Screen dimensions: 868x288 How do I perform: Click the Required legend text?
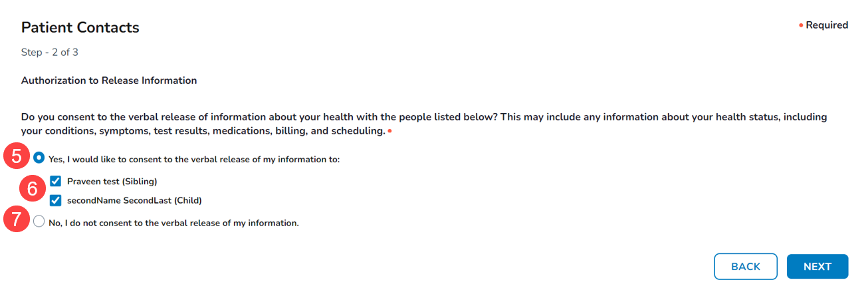827,25
